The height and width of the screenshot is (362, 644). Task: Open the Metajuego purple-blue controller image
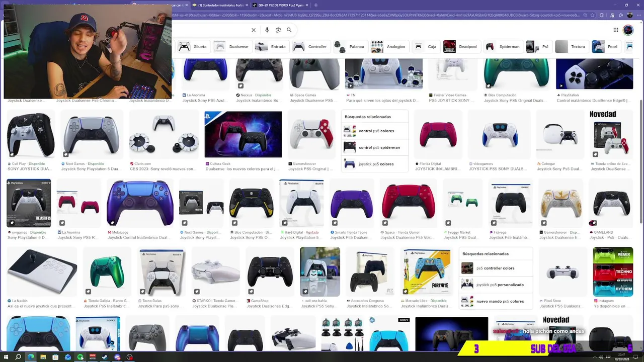(140, 203)
